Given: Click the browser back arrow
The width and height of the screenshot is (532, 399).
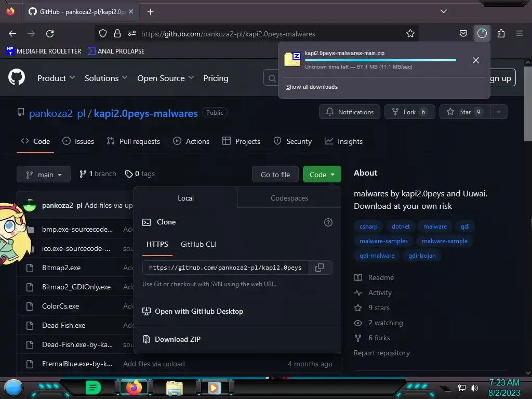Looking at the screenshot, I should 12,34.
